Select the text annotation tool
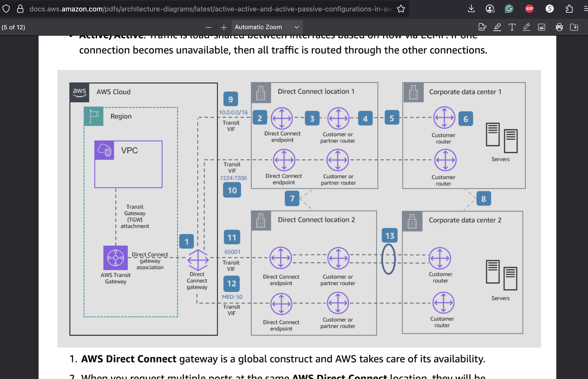 (512, 27)
